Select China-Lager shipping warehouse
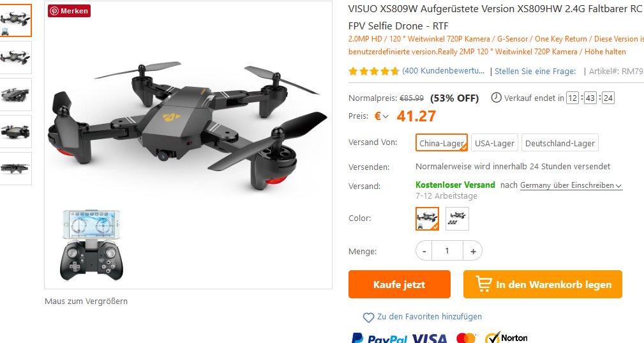Screen dimensions: 644x343 (x=442, y=143)
